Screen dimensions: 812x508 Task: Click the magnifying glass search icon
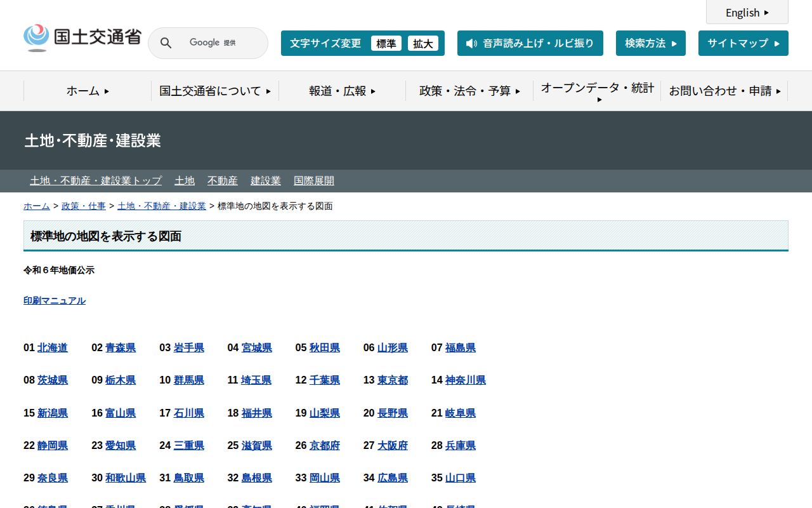(166, 43)
